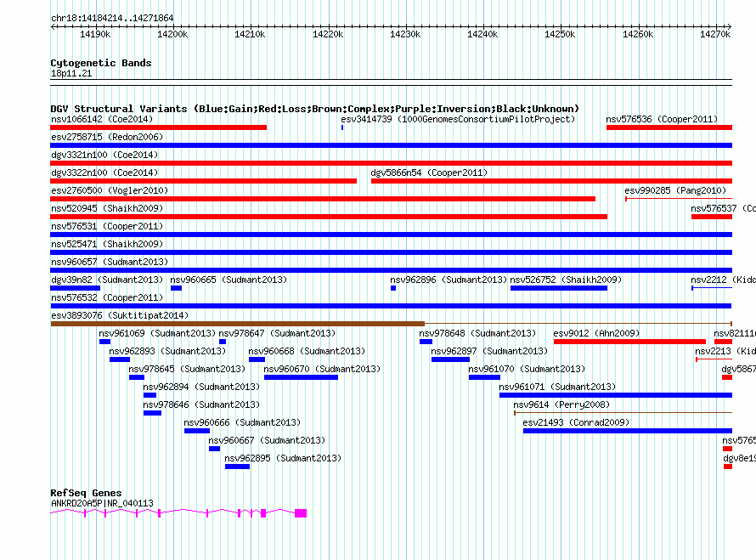Select the dgv39n82 (Sudmant2013) blue bar

76,288
